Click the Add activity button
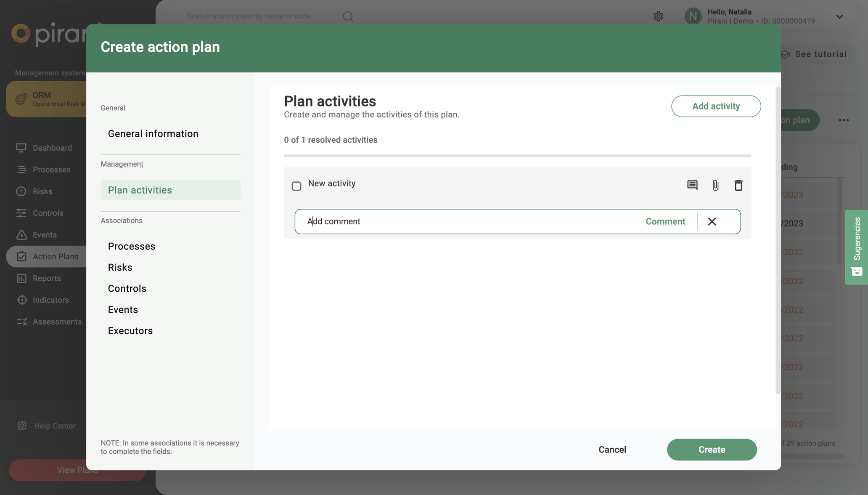The height and width of the screenshot is (495, 868). pyautogui.click(x=716, y=106)
